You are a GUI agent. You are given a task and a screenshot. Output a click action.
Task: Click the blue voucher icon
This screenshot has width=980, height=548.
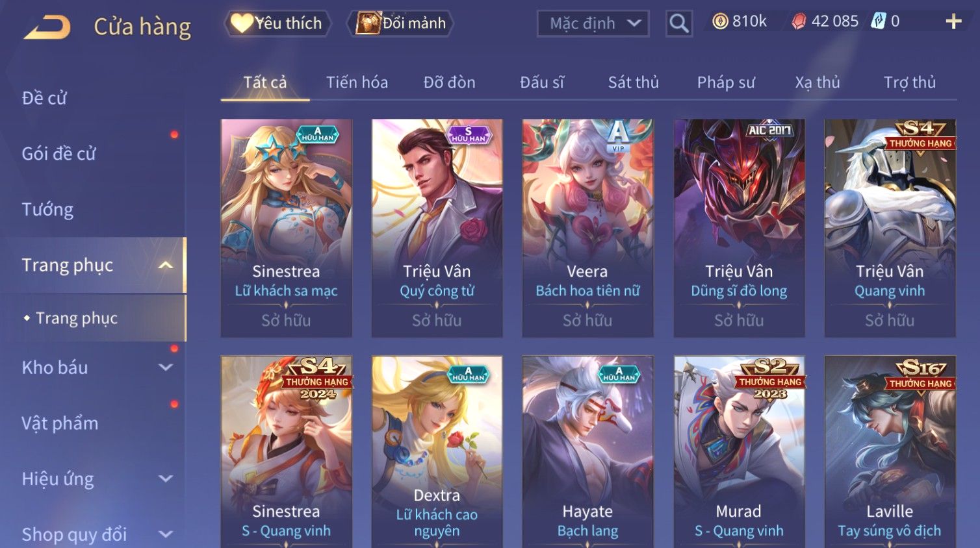pos(879,21)
